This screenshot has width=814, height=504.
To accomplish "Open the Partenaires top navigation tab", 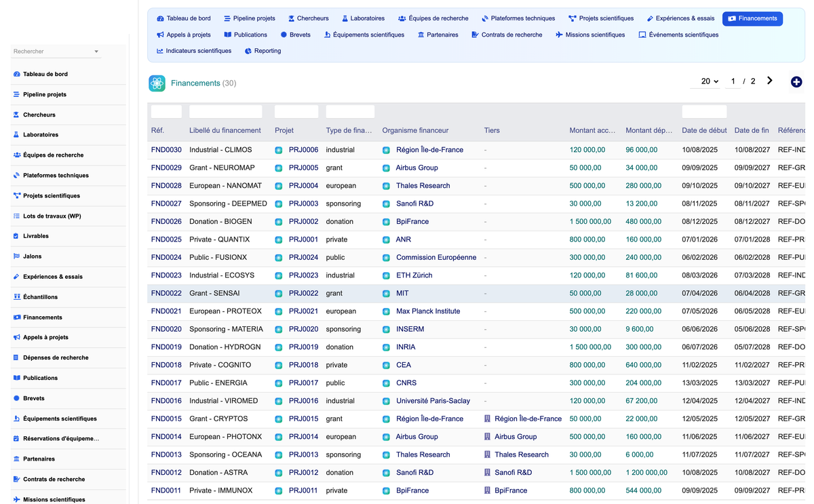I will (438, 35).
